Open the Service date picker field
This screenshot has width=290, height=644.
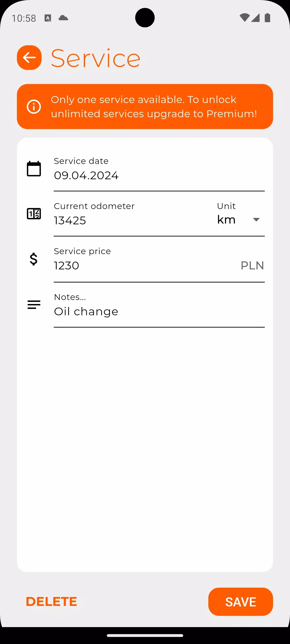coord(158,175)
